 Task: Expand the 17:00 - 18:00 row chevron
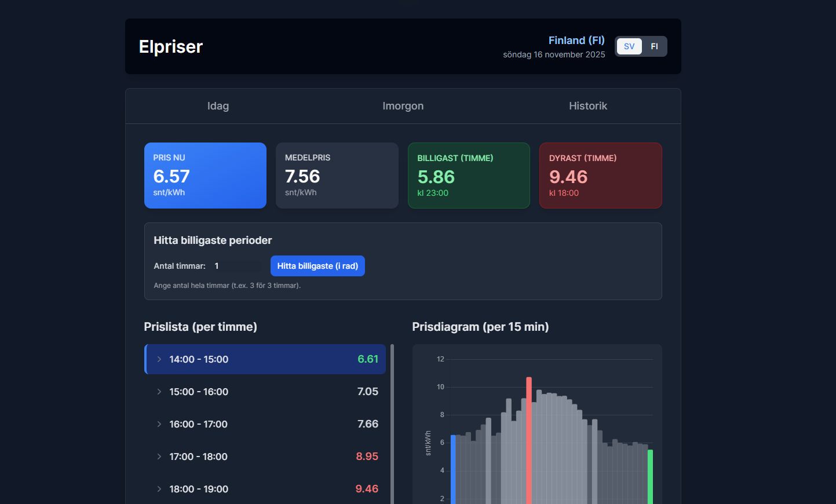(x=159, y=456)
